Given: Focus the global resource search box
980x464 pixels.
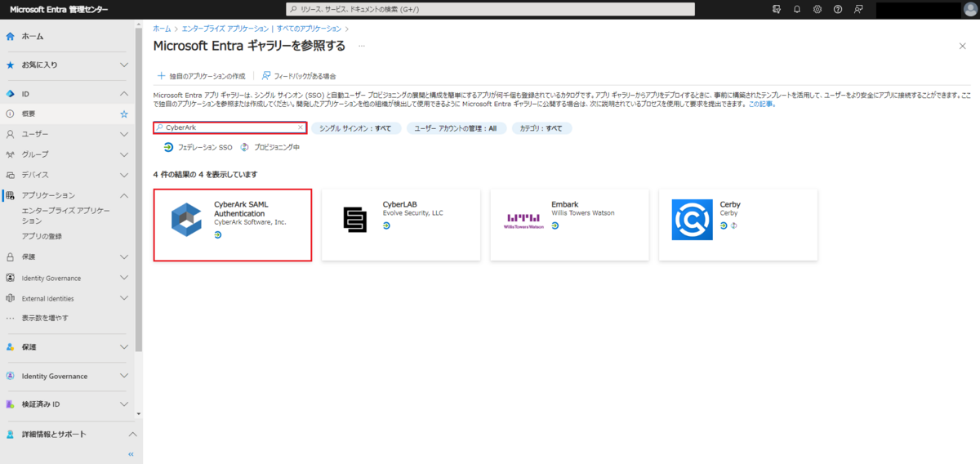Looking at the screenshot, I should pyautogui.click(x=490, y=9).
